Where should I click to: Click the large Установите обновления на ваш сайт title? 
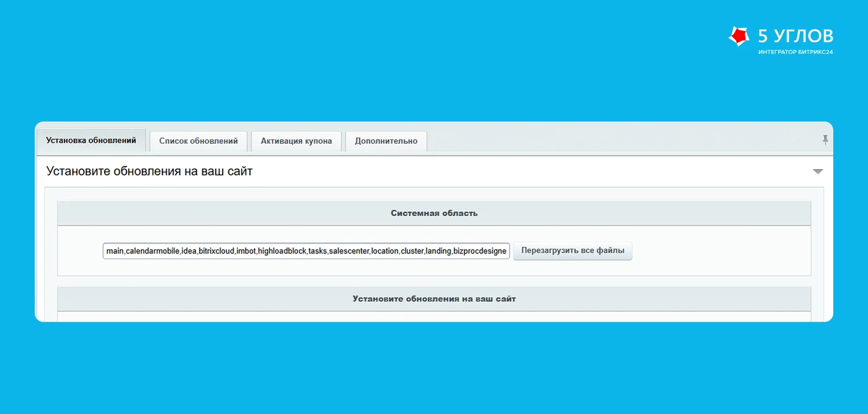(x=149, y=172)
